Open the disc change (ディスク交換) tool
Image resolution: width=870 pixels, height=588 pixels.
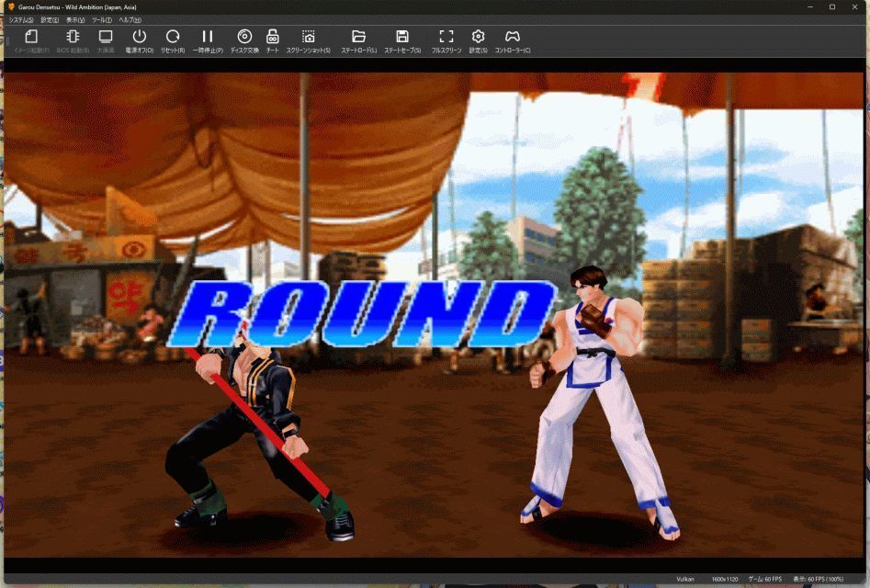coord(244,37)
